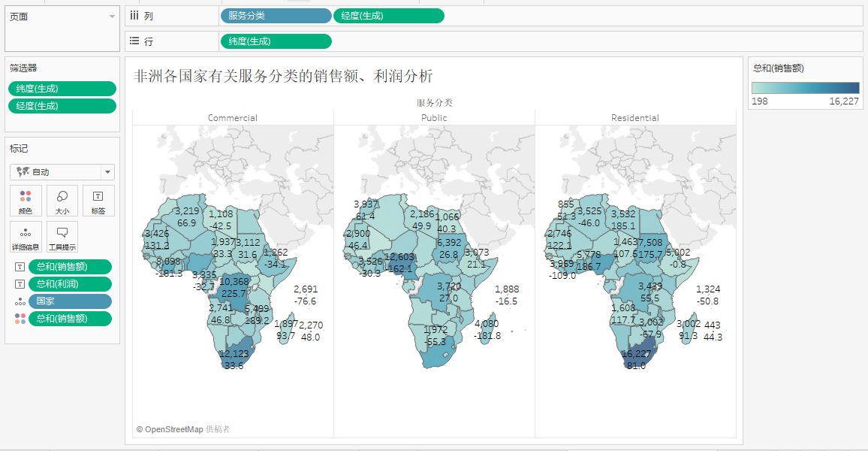The height and width of the screenshot is (451, 868).
Task: Click label icon beside 总和(利润) pill
Action: tap(20, 284)
